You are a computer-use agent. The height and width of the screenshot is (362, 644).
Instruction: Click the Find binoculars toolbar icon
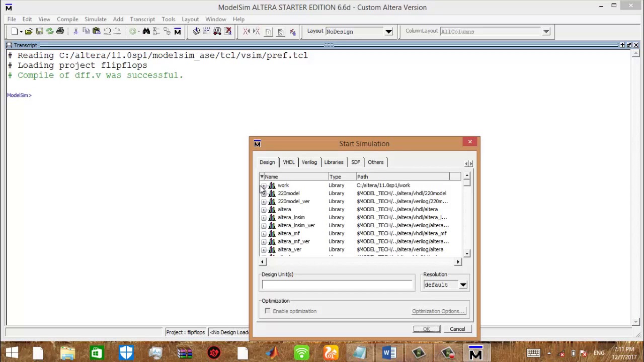point(146,31)
